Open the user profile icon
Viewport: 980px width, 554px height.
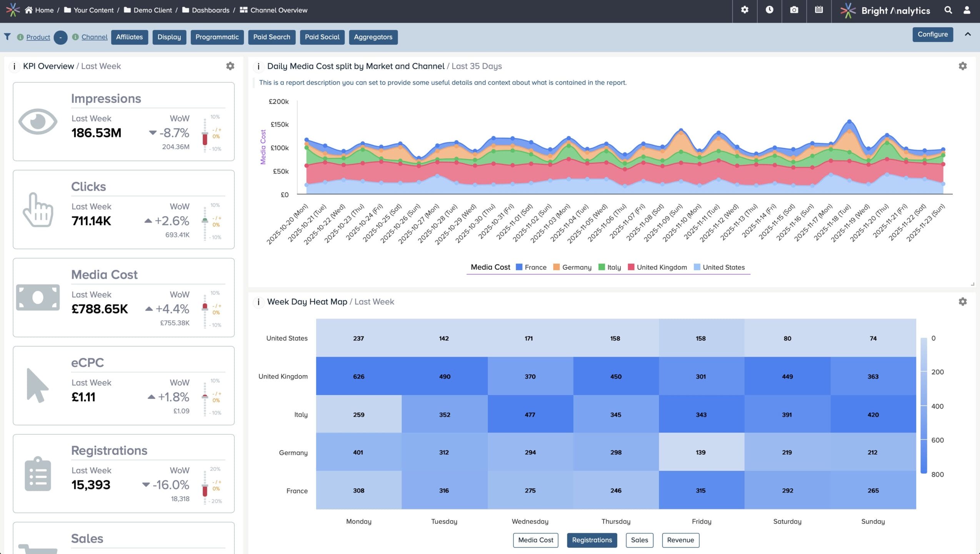tap(967, 10)
